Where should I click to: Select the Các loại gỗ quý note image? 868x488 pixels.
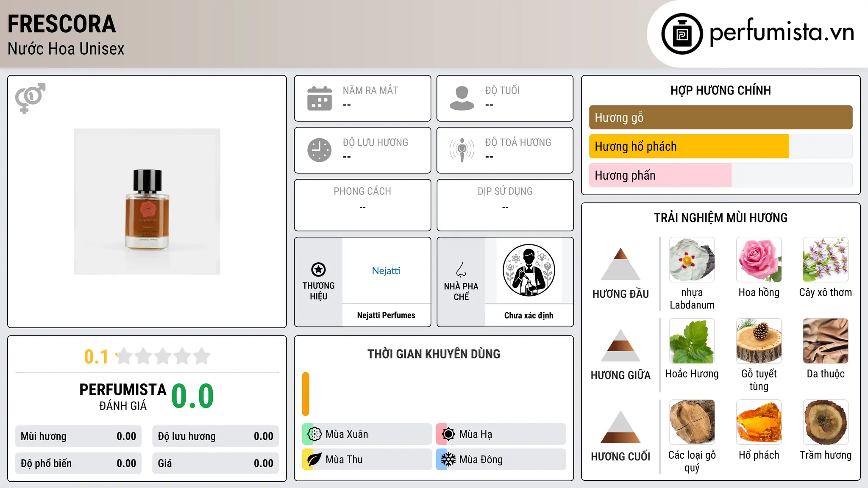coord(692,422)
